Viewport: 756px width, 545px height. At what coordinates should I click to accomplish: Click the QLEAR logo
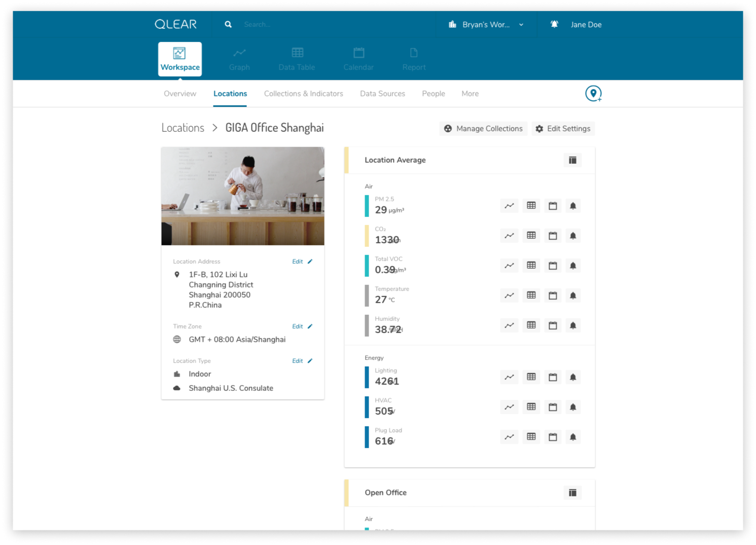tap(176, 24)
